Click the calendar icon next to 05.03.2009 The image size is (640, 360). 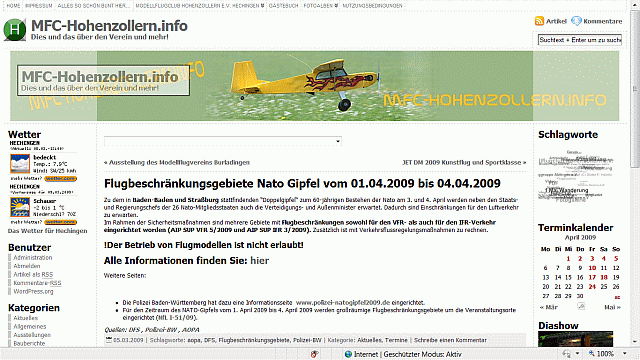[x=109, y=340]
